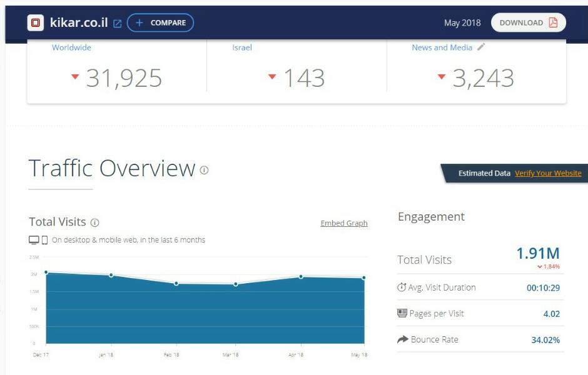Open kikar.co.il via external link icon
588x375 pixels.
(x=117, y=24)
